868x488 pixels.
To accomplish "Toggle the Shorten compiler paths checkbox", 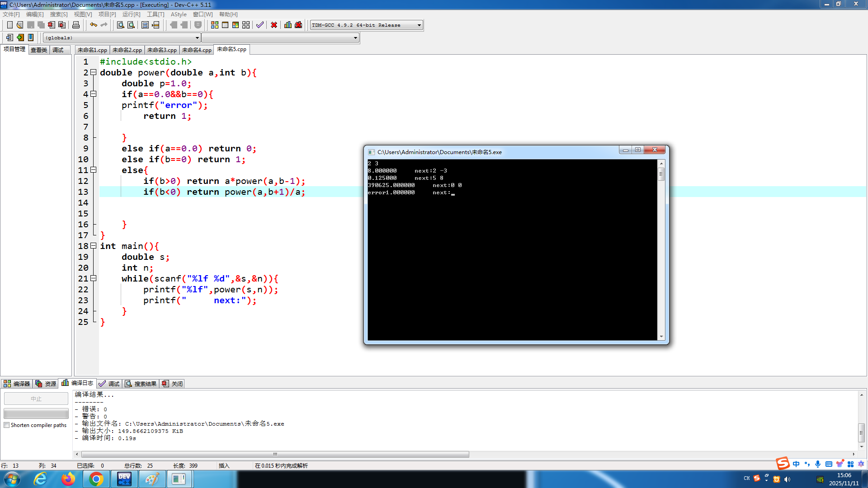I will 7,425.
